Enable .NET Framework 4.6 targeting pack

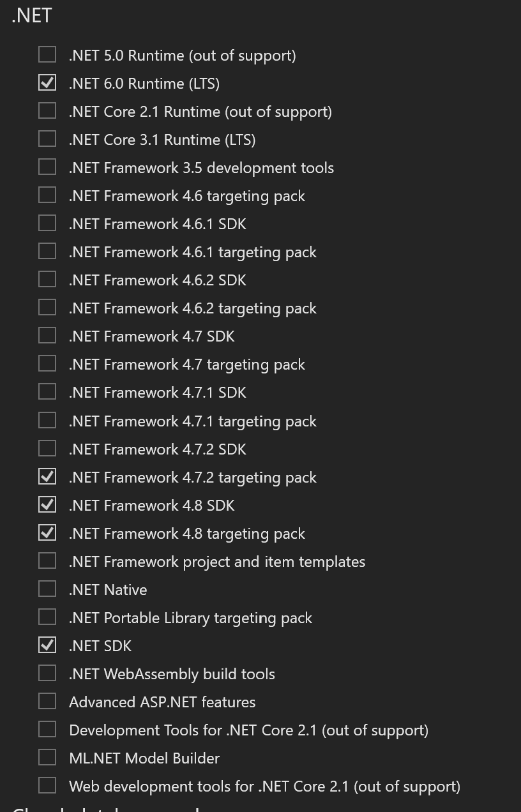47,195
